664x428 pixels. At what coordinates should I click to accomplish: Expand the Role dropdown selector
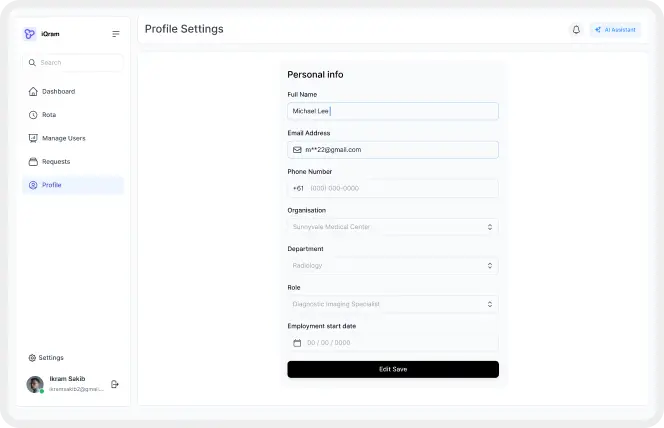click(x=393, y=304)
